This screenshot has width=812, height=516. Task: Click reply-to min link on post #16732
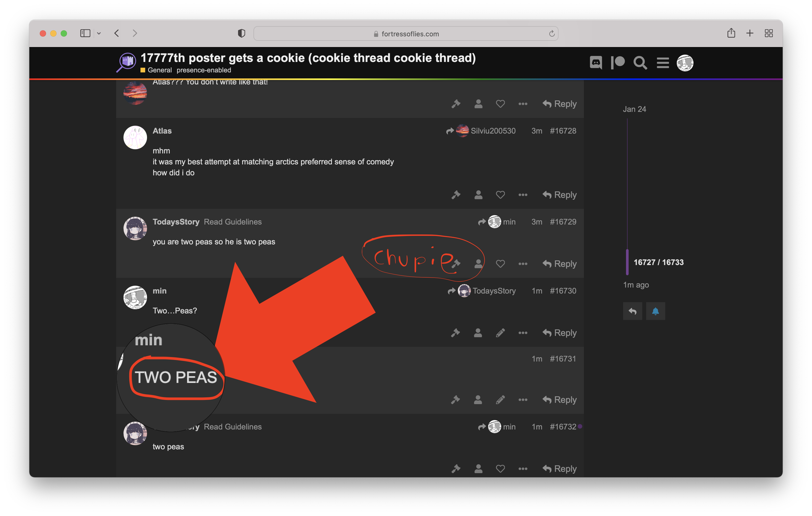[x=497, y=427]
